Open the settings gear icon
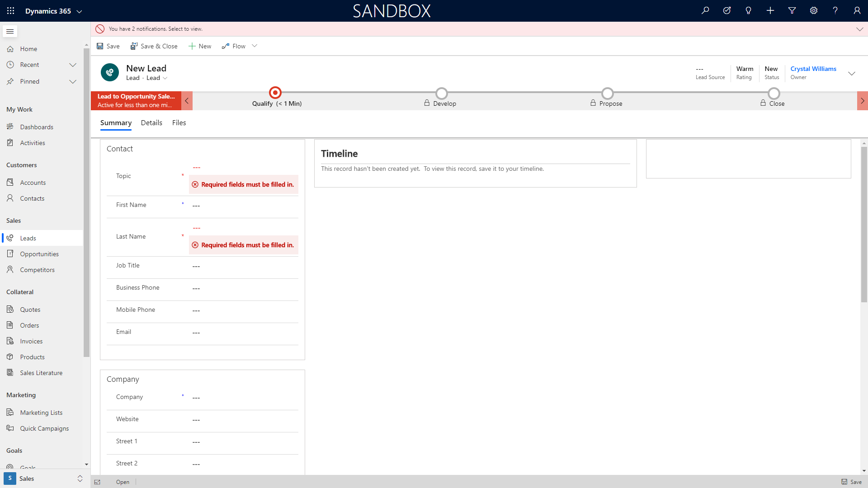The width and height of the screenshot is (868, 488). coord(814,10)
